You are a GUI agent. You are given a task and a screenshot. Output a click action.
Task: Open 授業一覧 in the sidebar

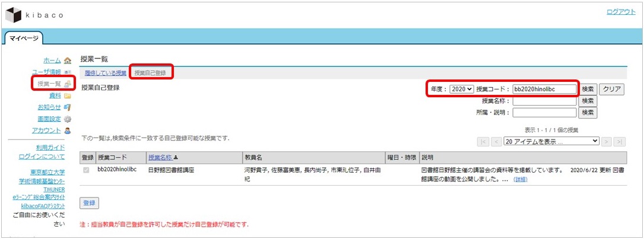(49, 84)
